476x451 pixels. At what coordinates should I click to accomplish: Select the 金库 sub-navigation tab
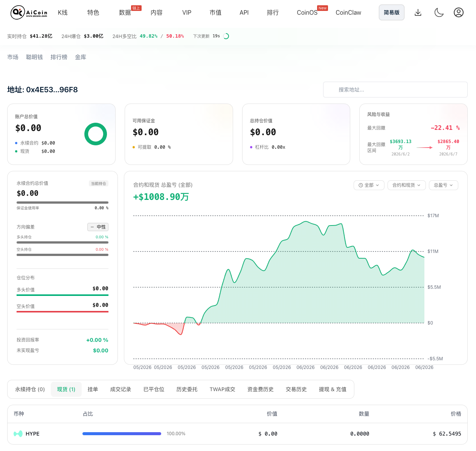click(x=81, y=57)
